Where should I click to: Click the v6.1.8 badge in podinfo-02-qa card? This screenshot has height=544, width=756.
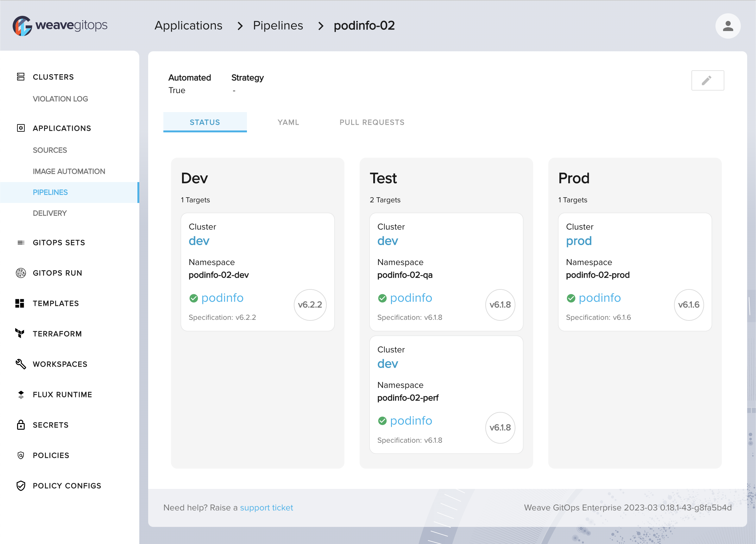point(500,305)
